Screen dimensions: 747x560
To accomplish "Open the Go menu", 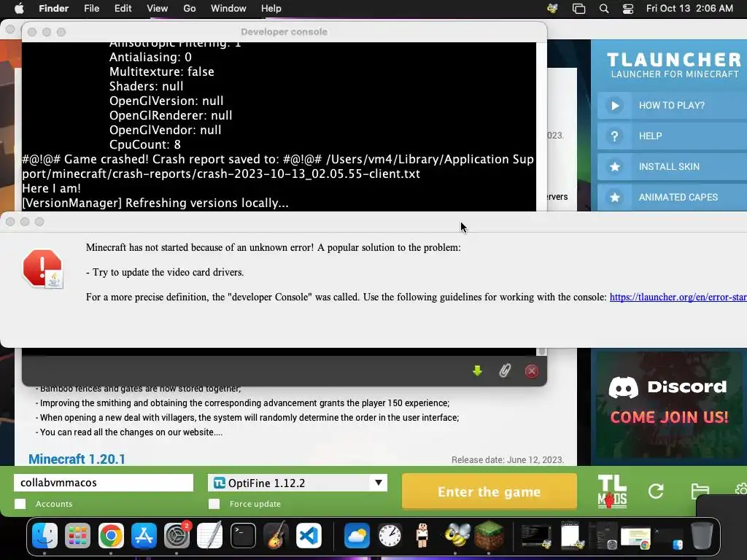I will coord(190,9).
